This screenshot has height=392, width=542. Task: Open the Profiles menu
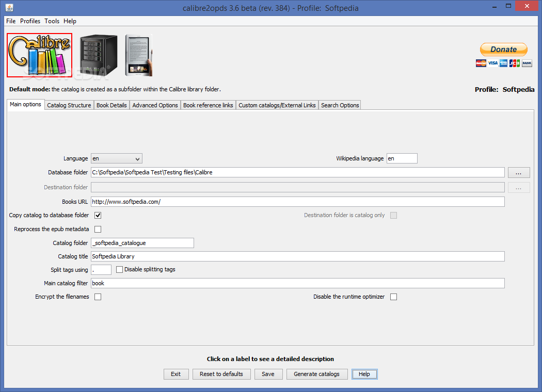point(30,21)
